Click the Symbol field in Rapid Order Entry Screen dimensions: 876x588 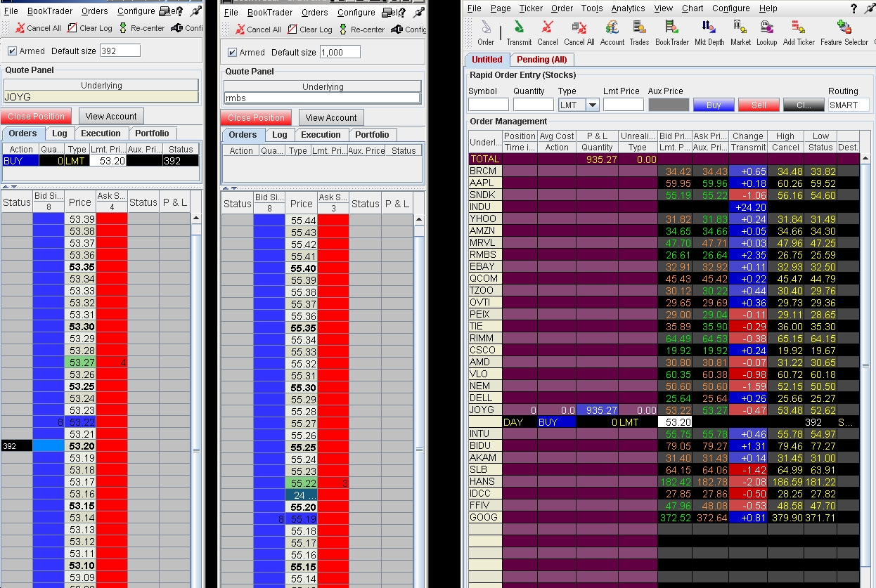tap(488, 105)
